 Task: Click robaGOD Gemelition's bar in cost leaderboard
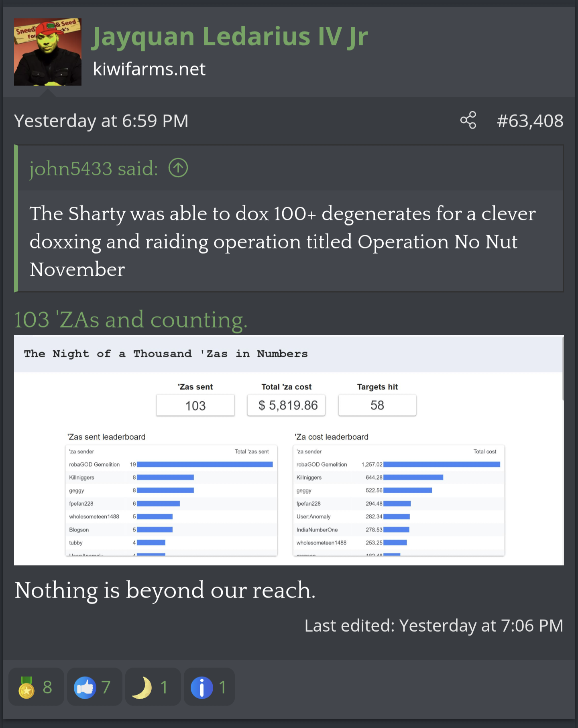pos(442,464)
